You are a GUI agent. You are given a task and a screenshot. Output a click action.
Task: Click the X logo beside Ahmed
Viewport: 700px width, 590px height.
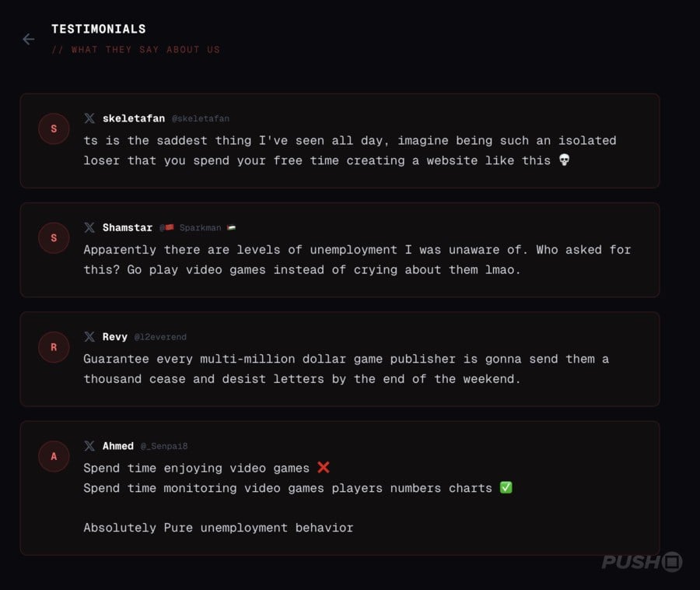point(90,446)
